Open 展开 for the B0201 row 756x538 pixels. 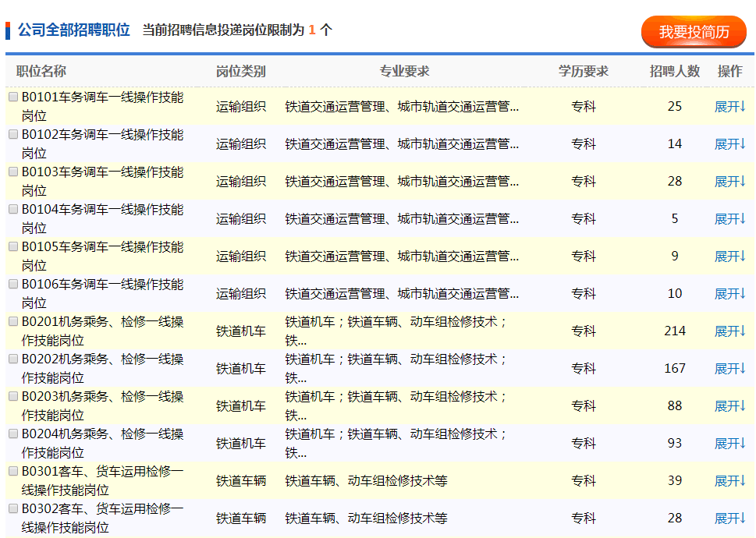point(730,331)
